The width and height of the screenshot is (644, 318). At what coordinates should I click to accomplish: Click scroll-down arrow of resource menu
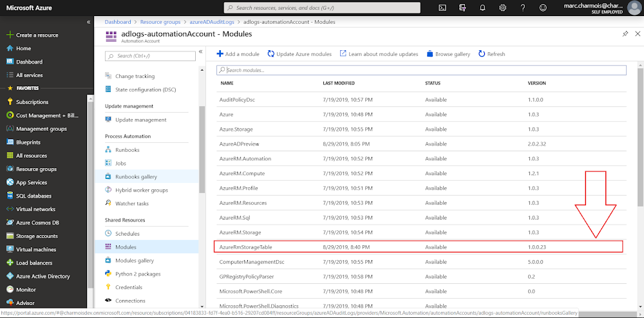click(x=202, y=306)
